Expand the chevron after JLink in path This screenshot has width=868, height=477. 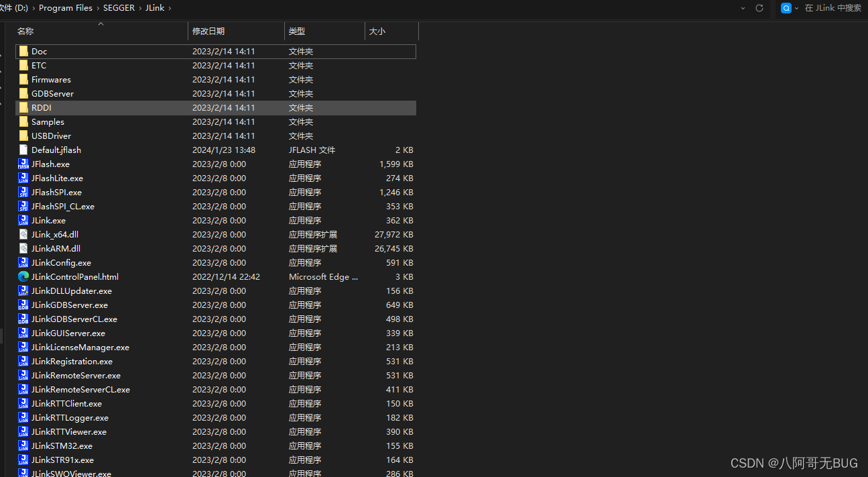pos(170,8)
